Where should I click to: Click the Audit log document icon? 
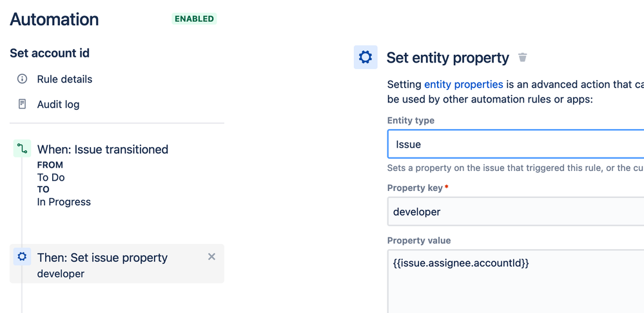point(22,104)
